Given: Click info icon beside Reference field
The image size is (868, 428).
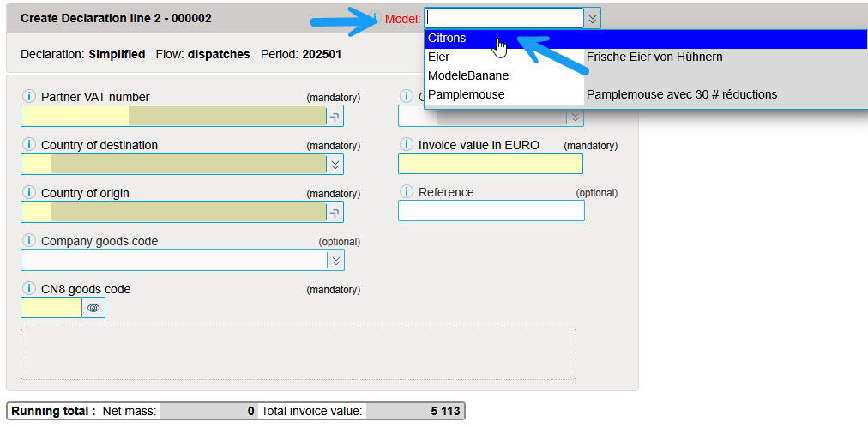Looking at the screenshot, I should click(x=407, y=192).
